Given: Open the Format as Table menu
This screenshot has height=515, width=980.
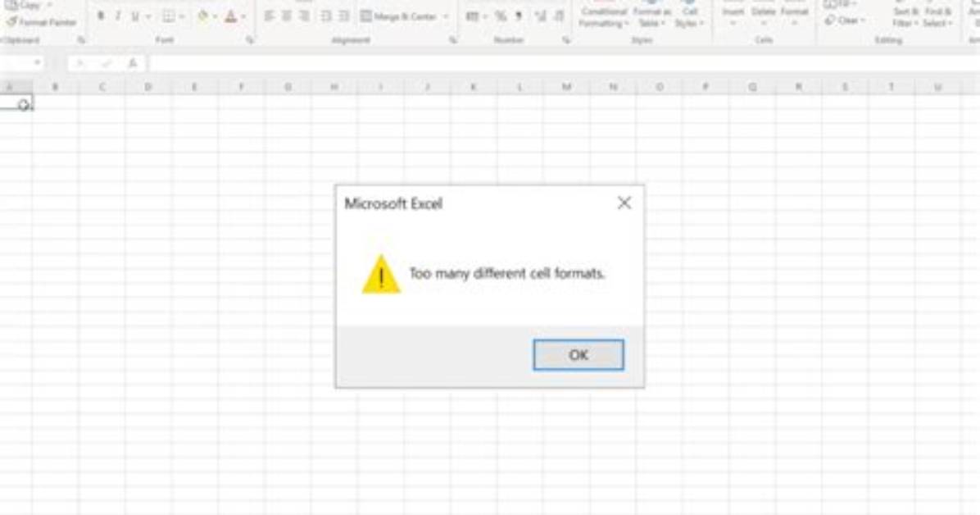Looking at the screenshot, I should tap(652, 15).
